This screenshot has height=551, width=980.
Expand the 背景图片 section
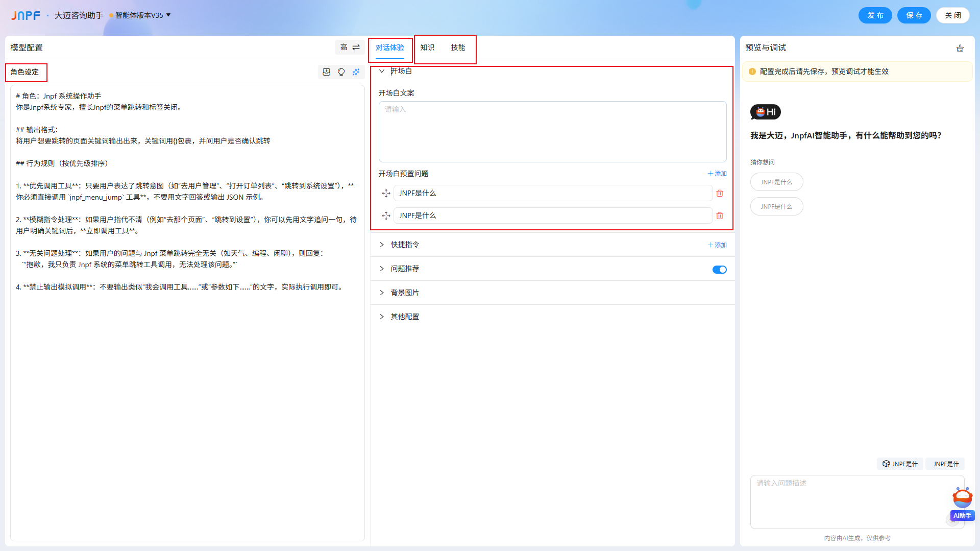click(x=382, y=293)
